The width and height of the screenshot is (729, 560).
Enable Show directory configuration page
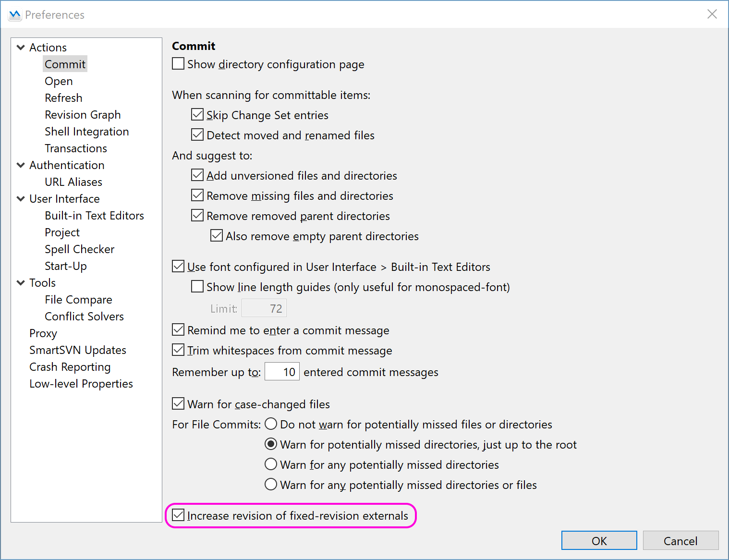tap(178, 63)
